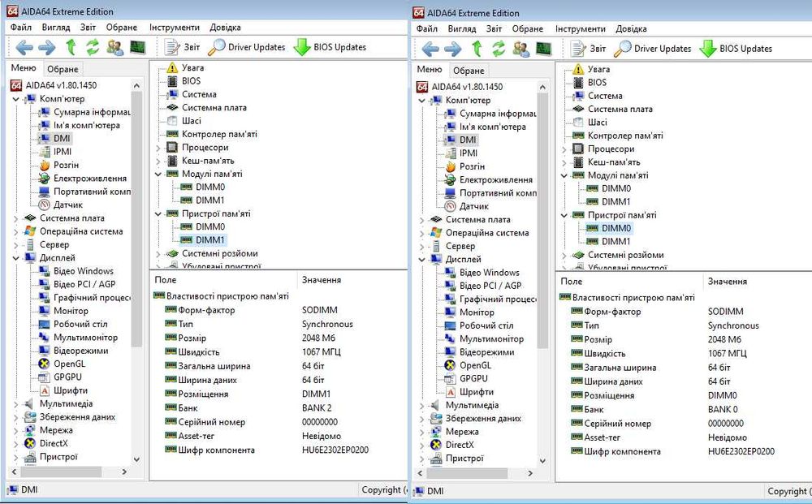The width and height of the screenshot is (812, 504).
Task: Expand Системна плата node in left window sidebar
Action: click(15, 218)
